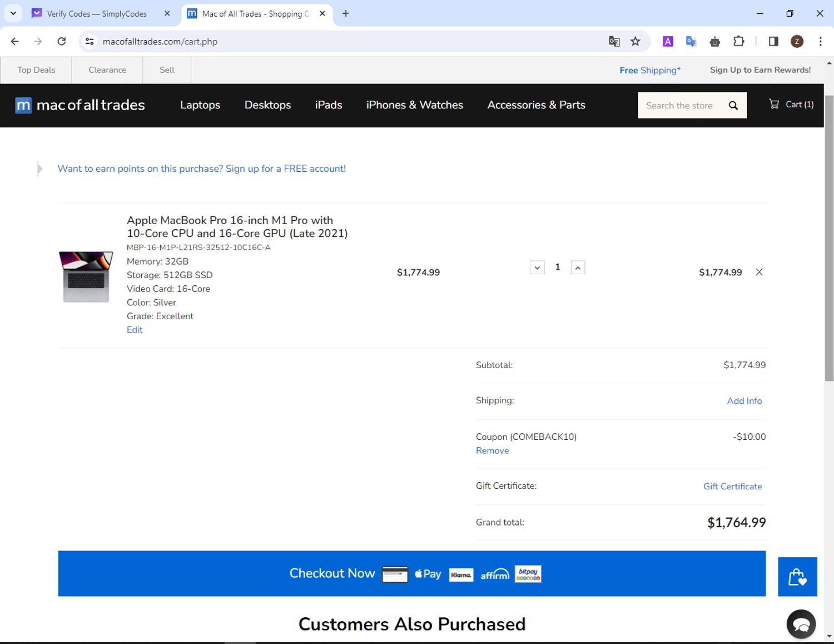Click the MacBook Pro product title
Viewport: 834px width, 644px height.
pyautogui.click(x=237, y=227)
